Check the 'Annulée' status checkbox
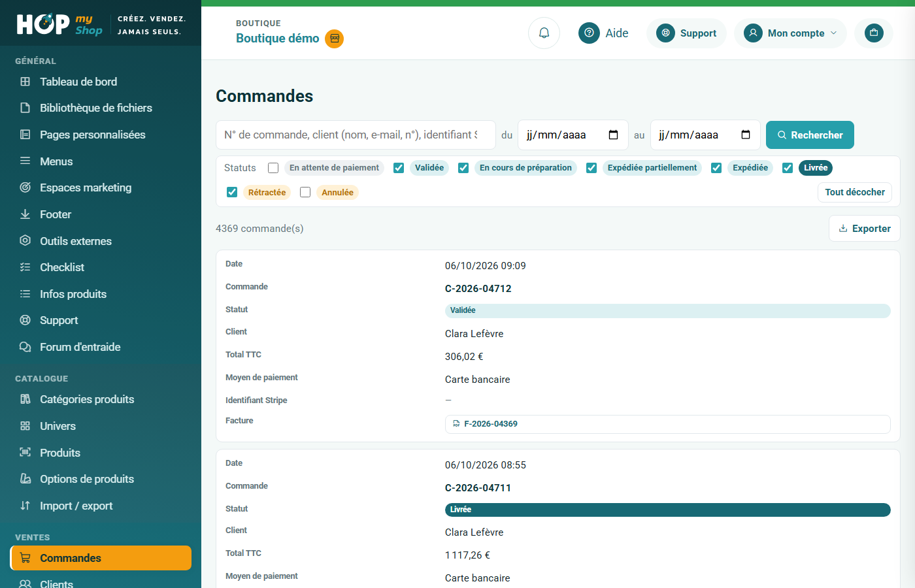The image size is (915, 588). click(305, 192)
